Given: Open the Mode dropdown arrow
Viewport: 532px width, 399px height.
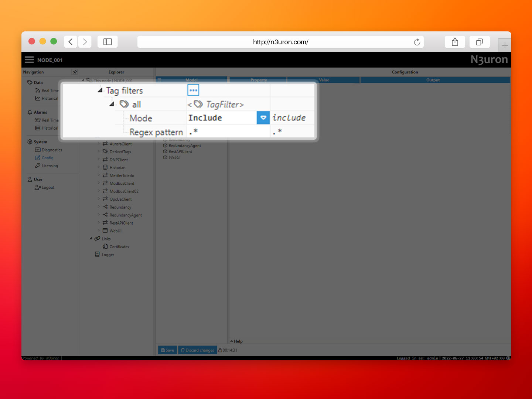Looking at the screenshot, I should click(x=263, y=118).
